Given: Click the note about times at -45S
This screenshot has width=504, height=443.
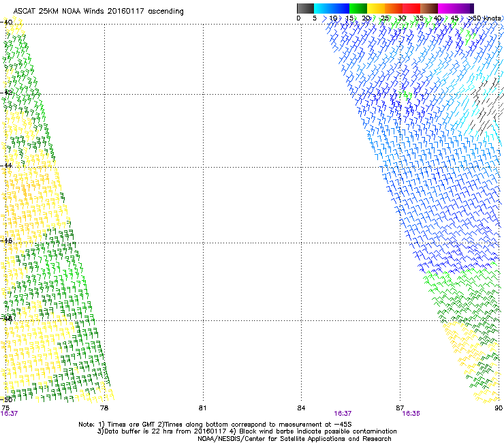Looking at the screenshot, I should 215,425.
